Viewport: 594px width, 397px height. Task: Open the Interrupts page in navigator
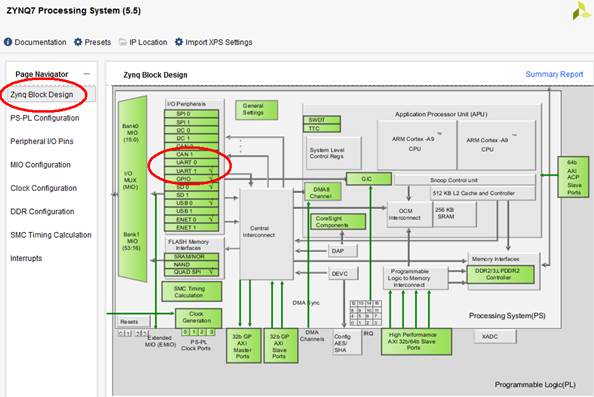pos(26,258)
